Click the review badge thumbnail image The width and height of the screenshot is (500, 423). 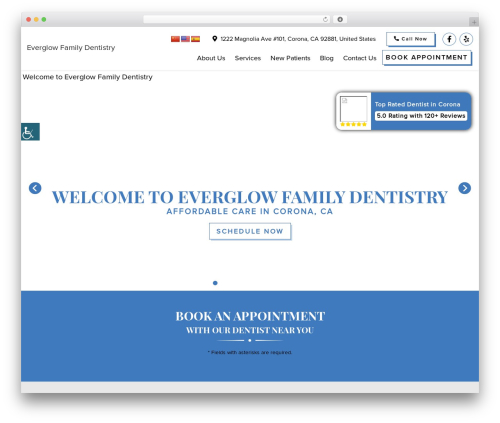tap(353, 109)
